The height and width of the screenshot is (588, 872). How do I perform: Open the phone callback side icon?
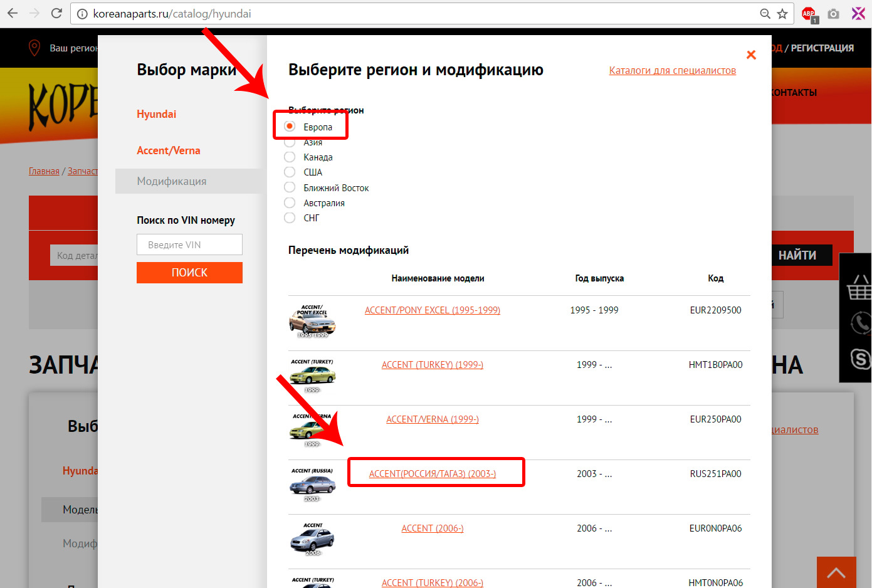click(x=860, y=323)
